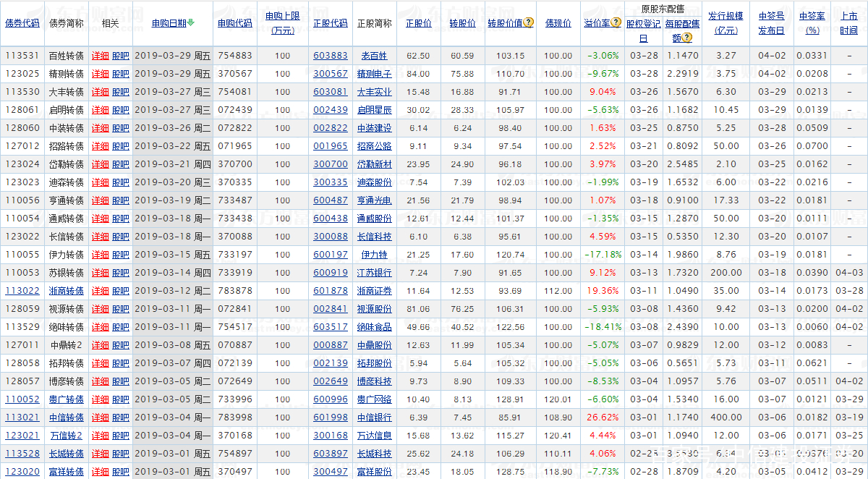Open stock code link 002439

[x=331, y=110]
